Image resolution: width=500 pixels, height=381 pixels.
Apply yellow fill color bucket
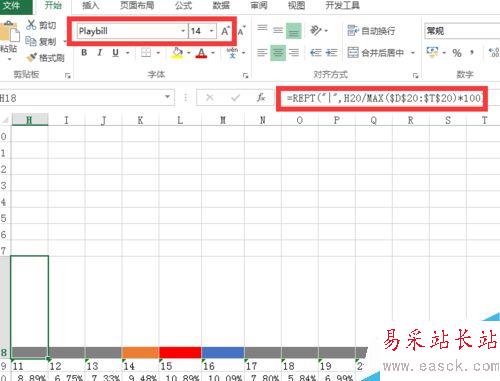pos(177,53)
